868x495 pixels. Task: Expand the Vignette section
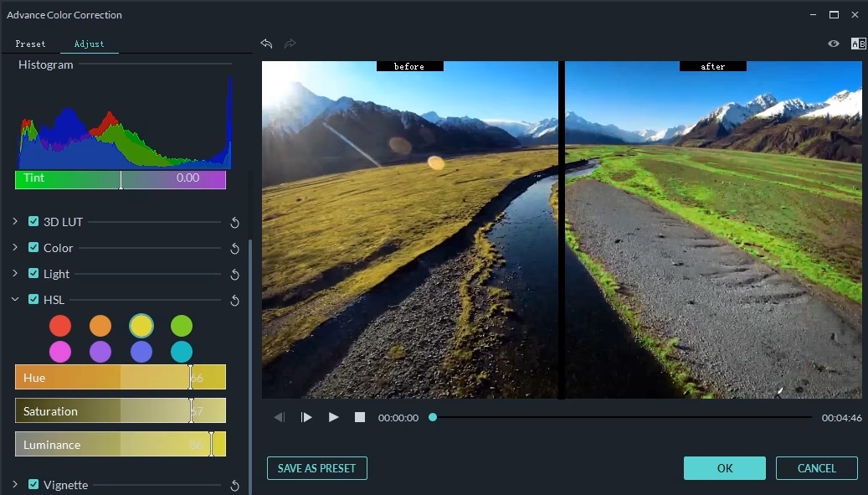click(15, 484)
